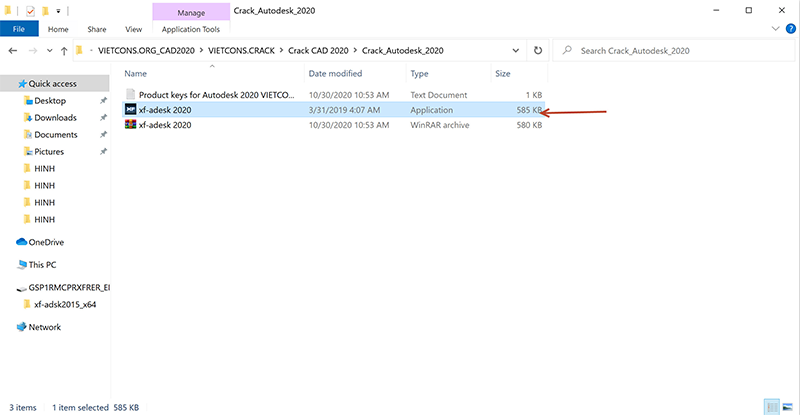Select the Application Tools tab
The height and width of the screenshot is (415, 800).
coord(191,29)
